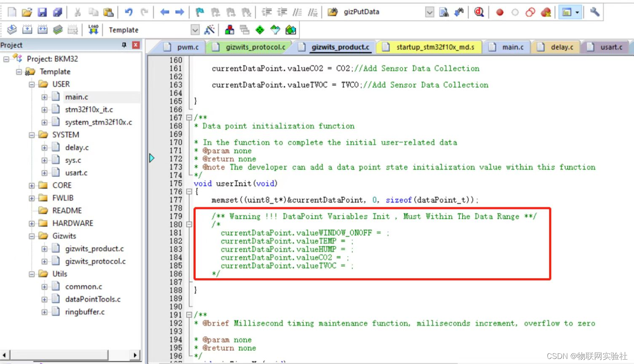Save the current file with the single floppy icon

pyautogui.click(x=42, y=12)
